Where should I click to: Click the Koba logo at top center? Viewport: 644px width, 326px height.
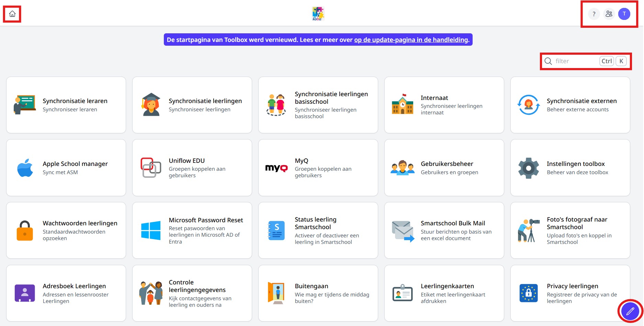[x=318, y=14]
